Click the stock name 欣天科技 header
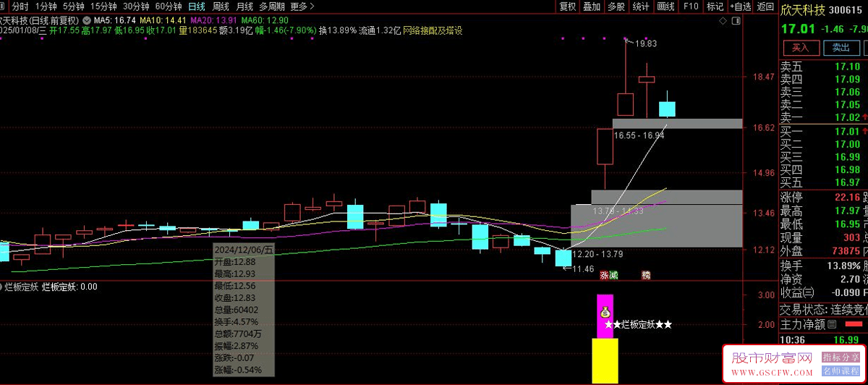Image resolution: width=868 pixels, height=385 pixels. (x=804, y=11)
